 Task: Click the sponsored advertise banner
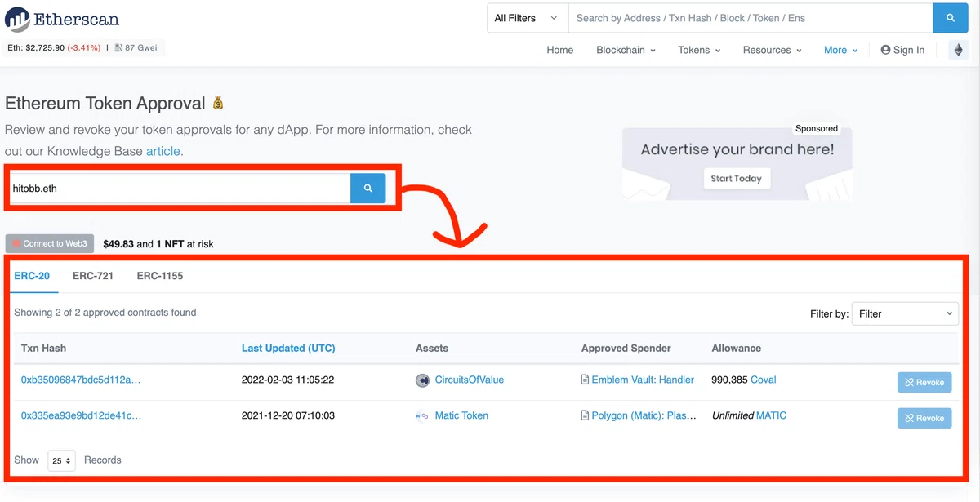click(737, 163)
